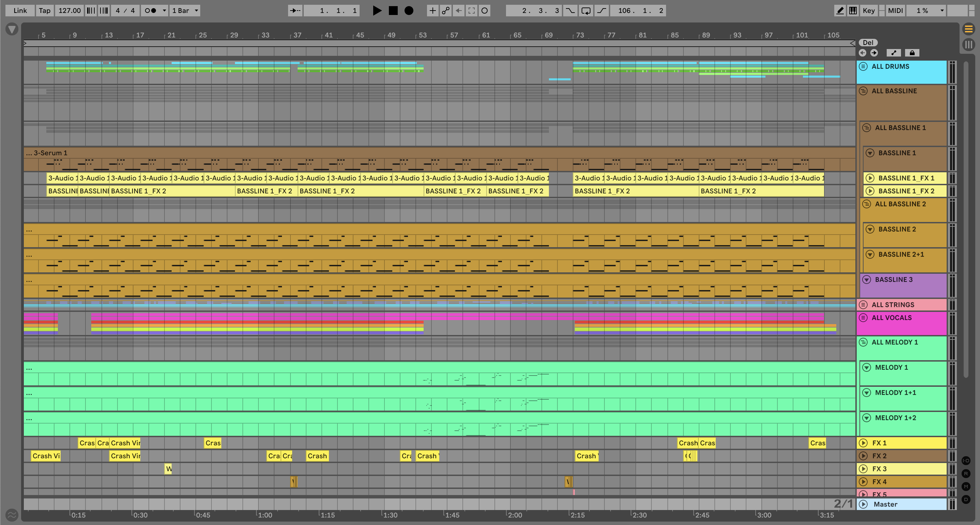The height and width of the screenshot is (525, 980).
Task: Toggle the Metronome button
Action: (150, 11)
